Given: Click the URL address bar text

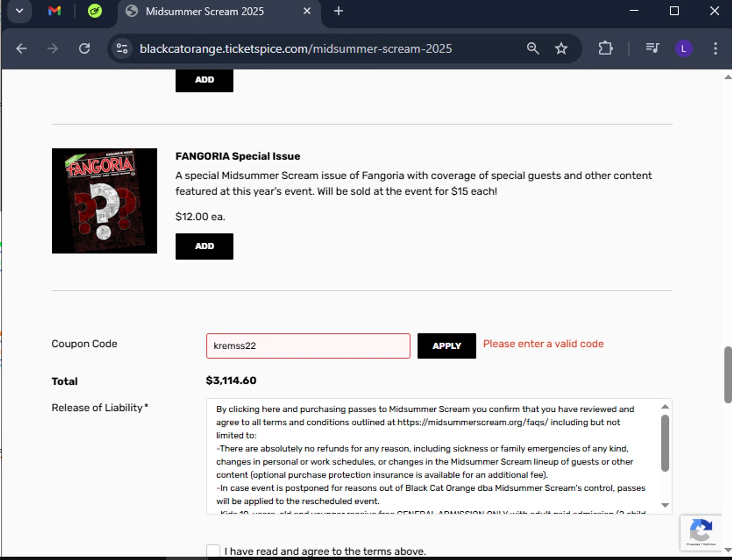Looking at the screenshot, I should click(296, 49).
